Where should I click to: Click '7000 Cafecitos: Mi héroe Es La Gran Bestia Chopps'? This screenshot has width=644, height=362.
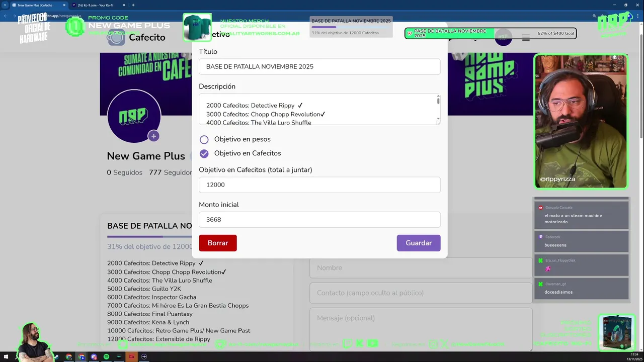[x=178, y=306]
